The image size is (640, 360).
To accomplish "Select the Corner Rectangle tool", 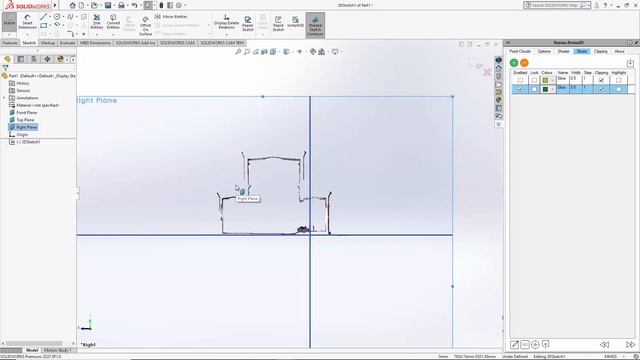I will click(44, 25).
